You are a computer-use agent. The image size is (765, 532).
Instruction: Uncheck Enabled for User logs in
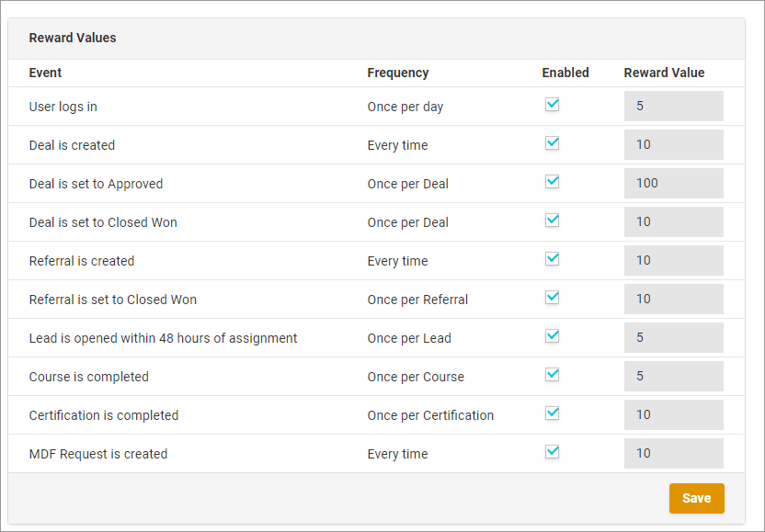point(552,105)
